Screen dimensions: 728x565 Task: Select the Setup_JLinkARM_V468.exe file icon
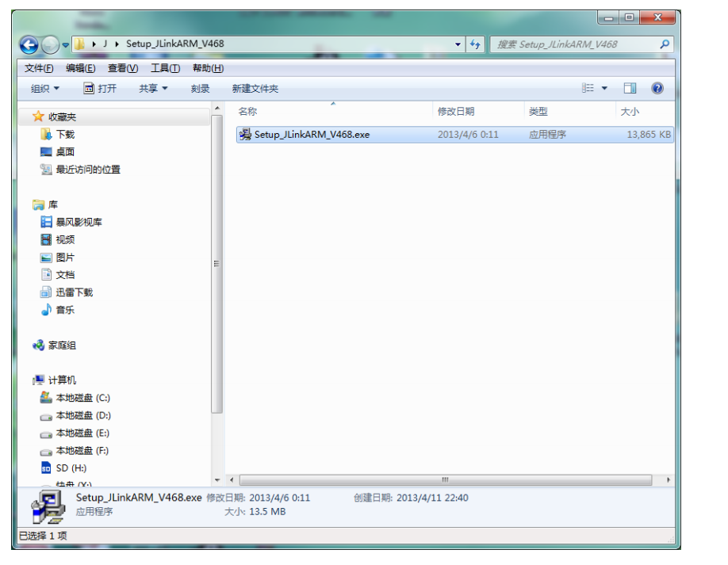point(245,135)
